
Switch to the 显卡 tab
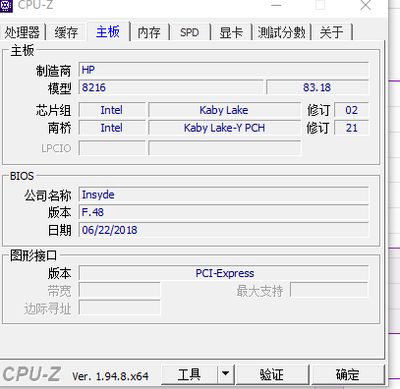click(x=231, y=32)
